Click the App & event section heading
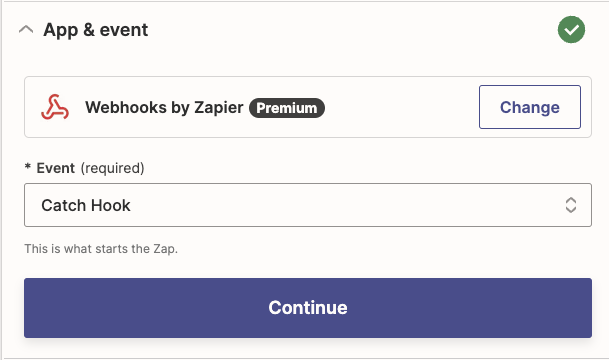Image resolution: width=609 pixels, height=360 pixels. (x=96, y=30)
